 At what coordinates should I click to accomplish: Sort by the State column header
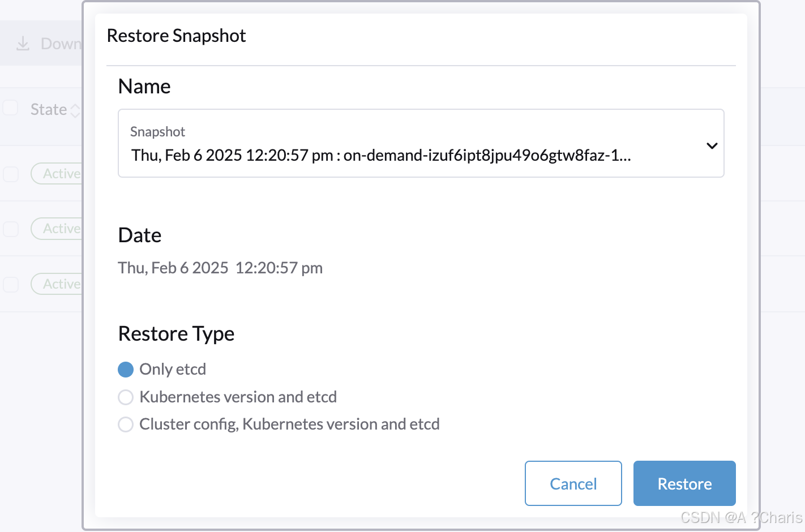click(x=55, y=109)
